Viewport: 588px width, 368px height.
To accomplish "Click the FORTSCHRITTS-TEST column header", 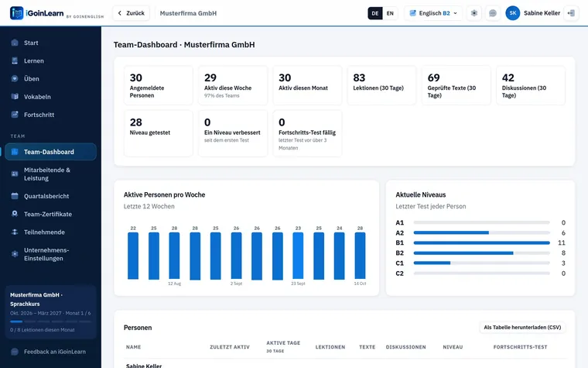I will click(x=520, y=347).
